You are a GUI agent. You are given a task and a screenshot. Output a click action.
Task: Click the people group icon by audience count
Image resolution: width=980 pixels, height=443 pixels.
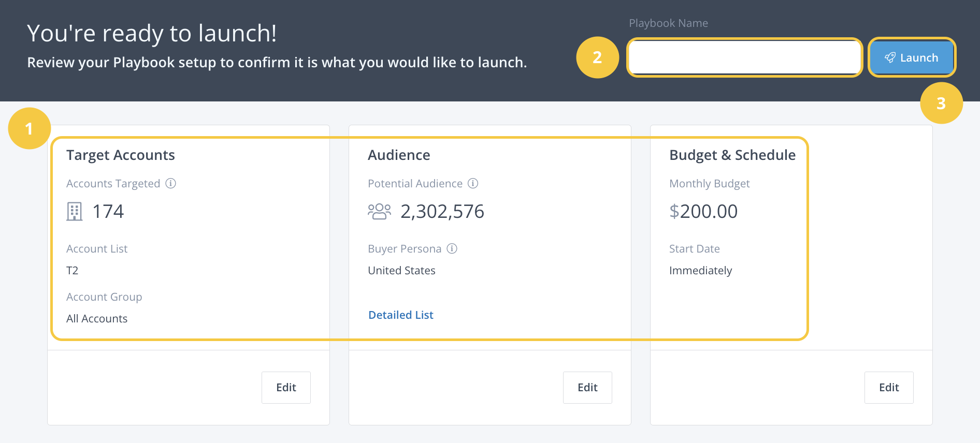(x=379, y=211)
